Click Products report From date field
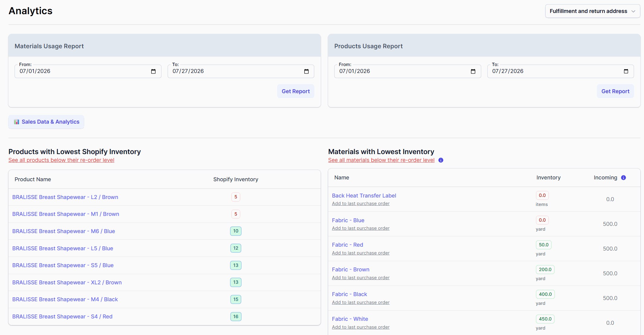This screenshot has height=335, width=644. point(408,71)
